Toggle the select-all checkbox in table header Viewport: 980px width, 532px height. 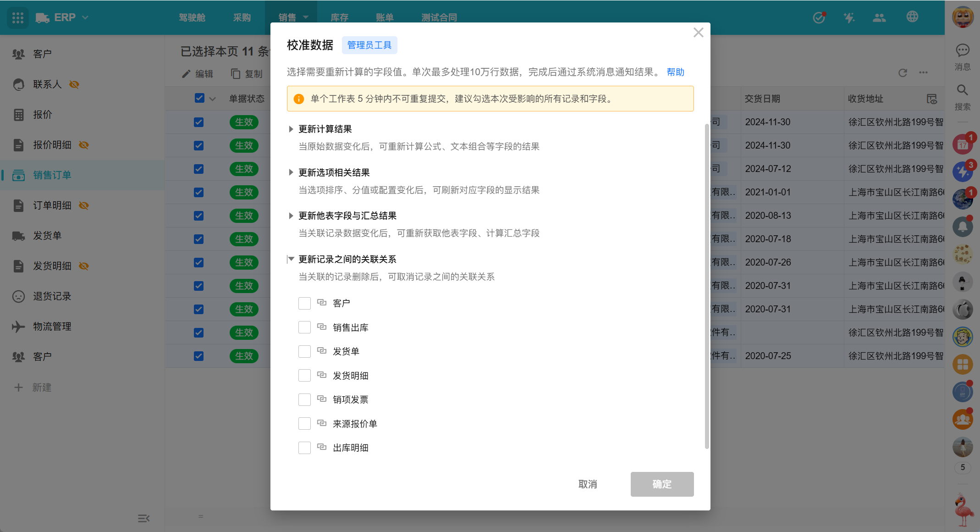199,98
